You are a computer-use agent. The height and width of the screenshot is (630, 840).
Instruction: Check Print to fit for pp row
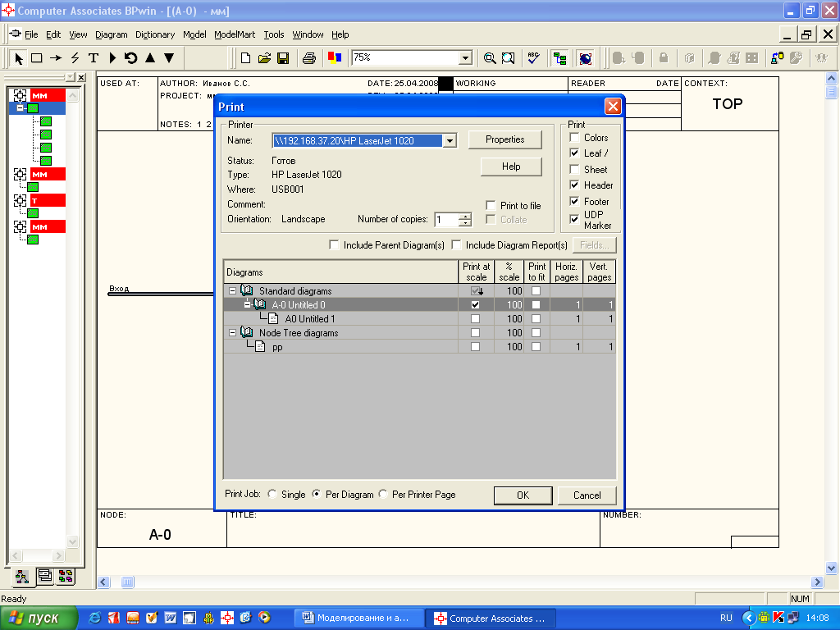click(536, 347)
